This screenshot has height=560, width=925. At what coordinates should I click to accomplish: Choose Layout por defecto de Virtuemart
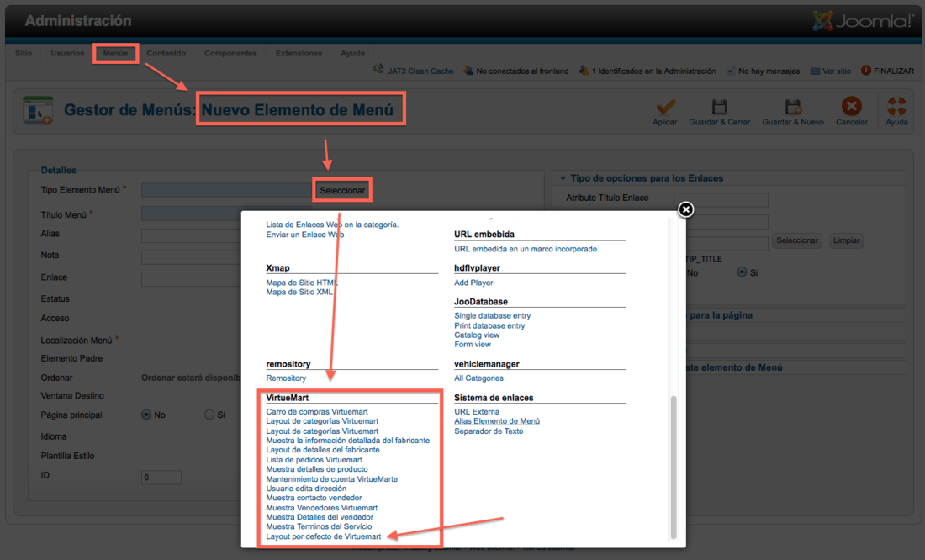pos(323,536)
